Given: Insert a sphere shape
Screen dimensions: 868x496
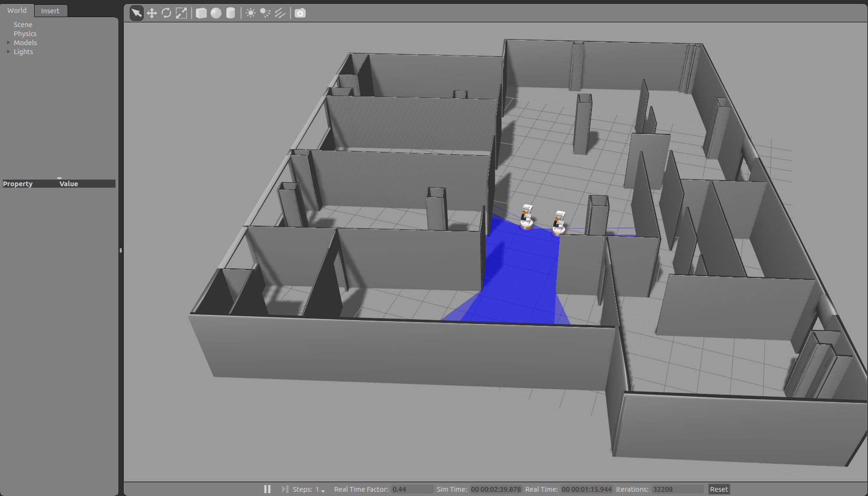Looking at the screenshot, I should tap(216, 13).
